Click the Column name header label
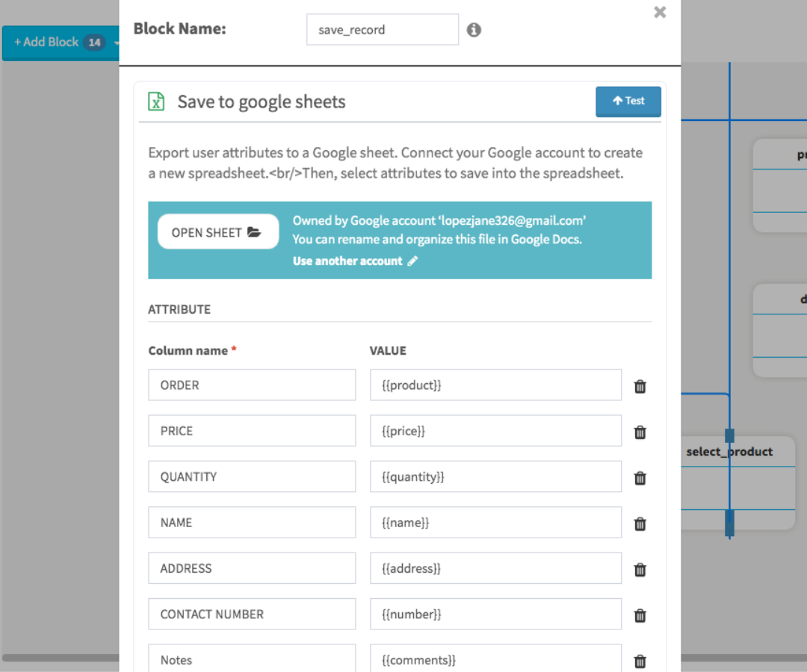 click(x=188, y=351)
